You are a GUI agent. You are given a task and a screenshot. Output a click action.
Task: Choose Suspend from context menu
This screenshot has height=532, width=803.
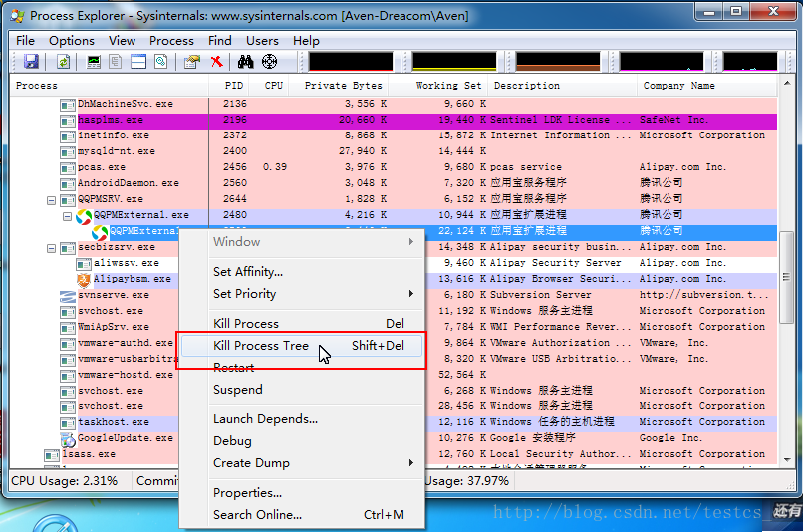pyautogui.click(x=302, y=390)
